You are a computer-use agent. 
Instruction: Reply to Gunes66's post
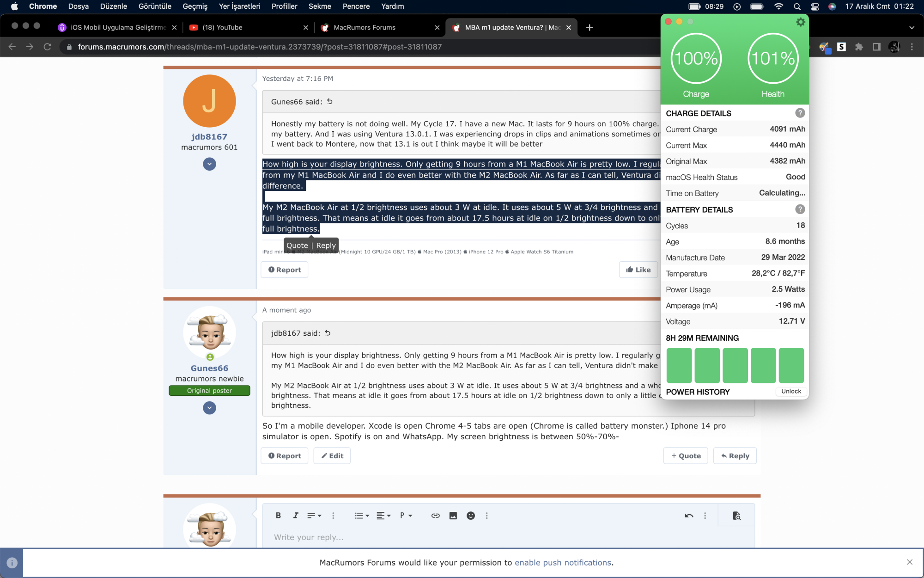[x=735, y=455]
